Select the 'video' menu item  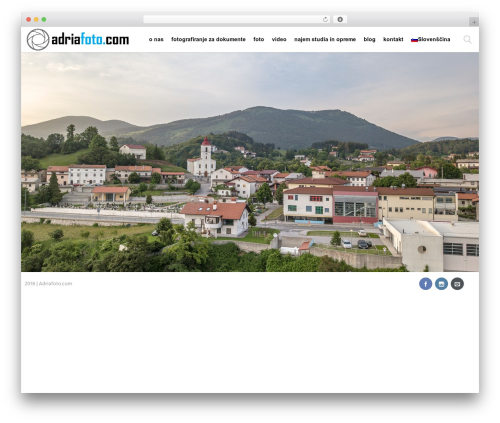[279, 39]
